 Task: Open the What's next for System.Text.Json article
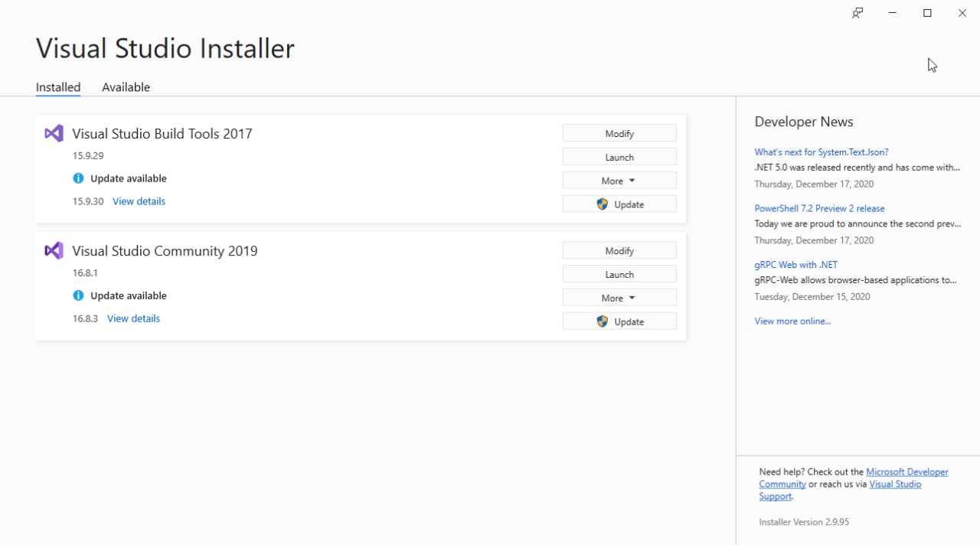(822, 152)
